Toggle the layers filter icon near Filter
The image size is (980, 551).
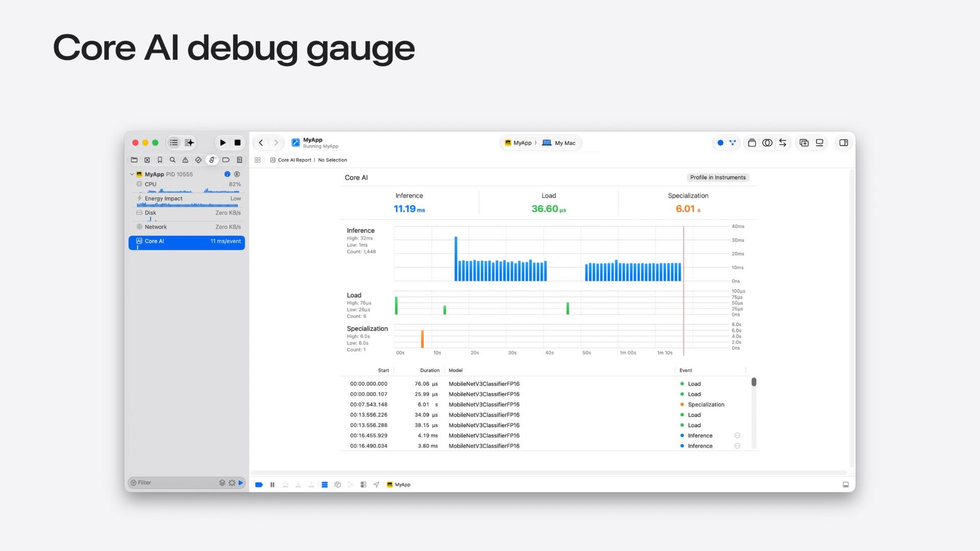pos(222,483)
